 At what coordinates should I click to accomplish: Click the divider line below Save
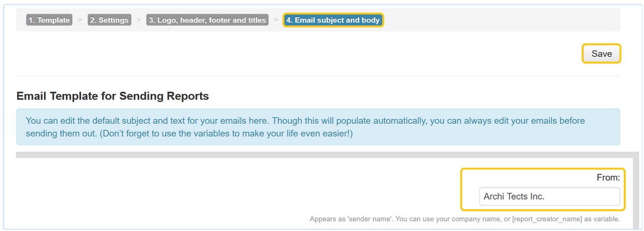click(x=318, y=76)
